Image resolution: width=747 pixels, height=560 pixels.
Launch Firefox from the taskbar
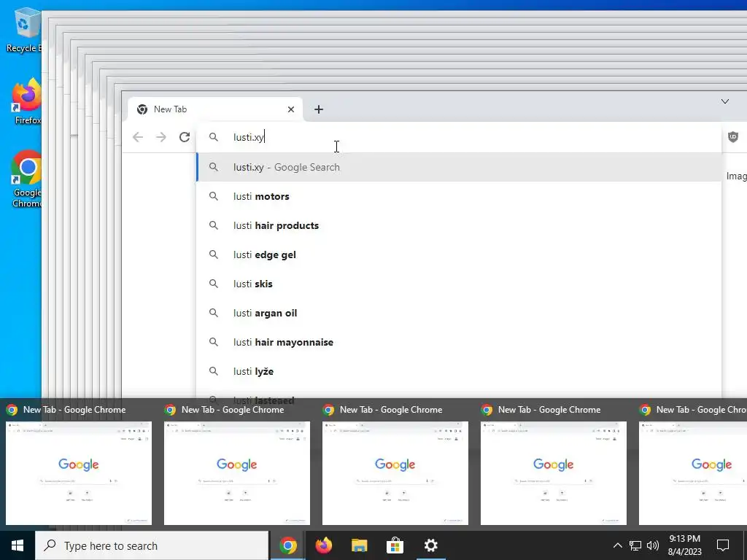324,545
